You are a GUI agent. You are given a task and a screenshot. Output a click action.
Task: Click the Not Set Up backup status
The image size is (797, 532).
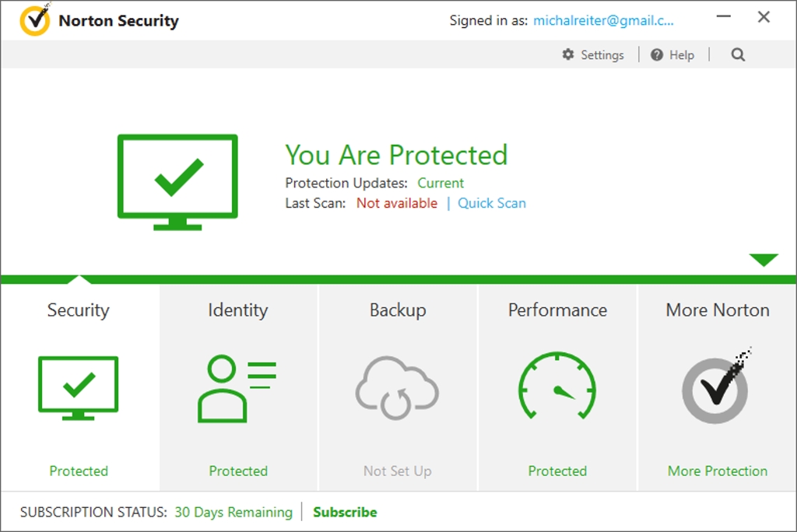tap(397, 471)
